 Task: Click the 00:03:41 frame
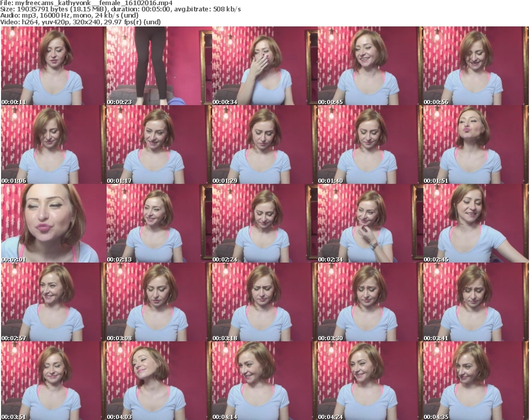point(475,302)
